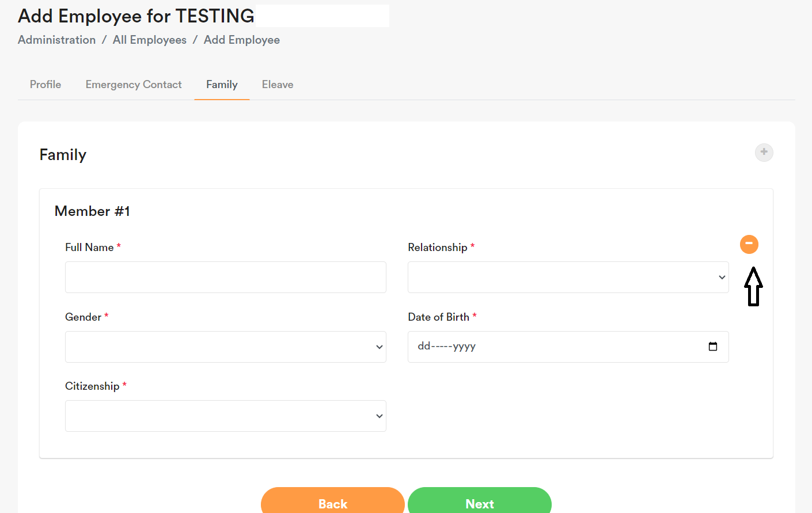This screenshot has height=513, width=812.
Task: Open the calendar picker icon in Date of Birth
Action: pyautogui.click(x=712, y=347)
